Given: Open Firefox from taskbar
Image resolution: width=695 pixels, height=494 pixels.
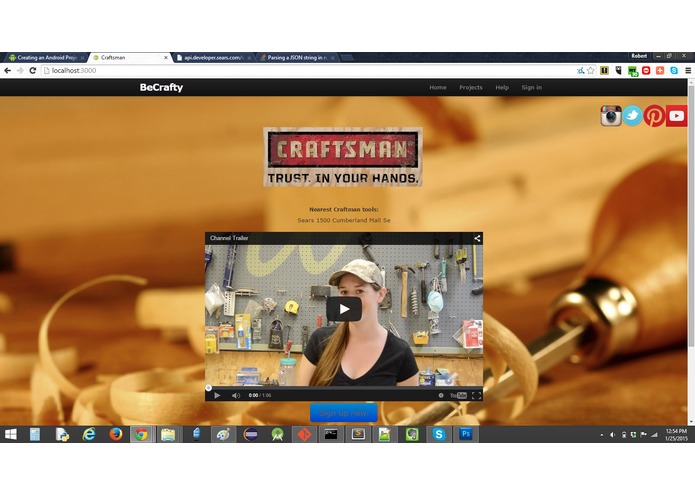Looking at the screenshot, I should click(x=116, y=434).
